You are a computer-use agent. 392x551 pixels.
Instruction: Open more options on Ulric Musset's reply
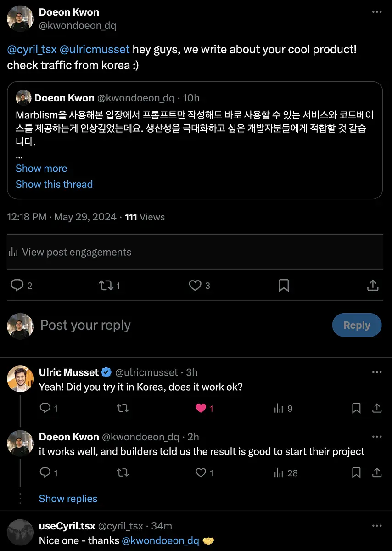click(x=376, y=372)
